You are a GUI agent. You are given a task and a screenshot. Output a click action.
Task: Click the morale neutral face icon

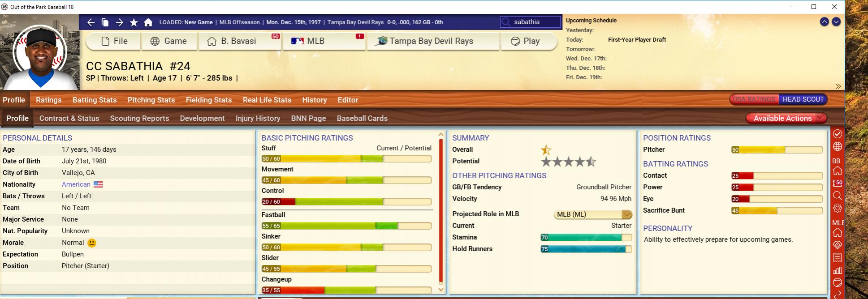coord(92,243)
